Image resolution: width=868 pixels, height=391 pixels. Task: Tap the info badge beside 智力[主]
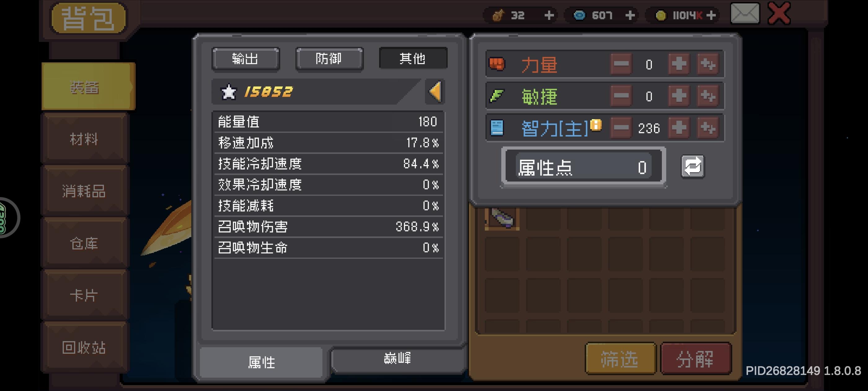tap(596, 125)
